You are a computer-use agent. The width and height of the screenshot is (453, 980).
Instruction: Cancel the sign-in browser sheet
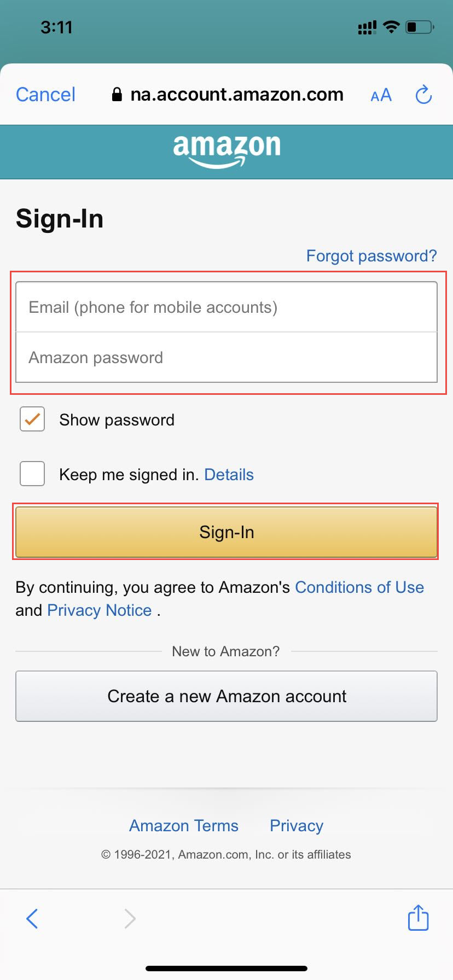pos(45,95)
